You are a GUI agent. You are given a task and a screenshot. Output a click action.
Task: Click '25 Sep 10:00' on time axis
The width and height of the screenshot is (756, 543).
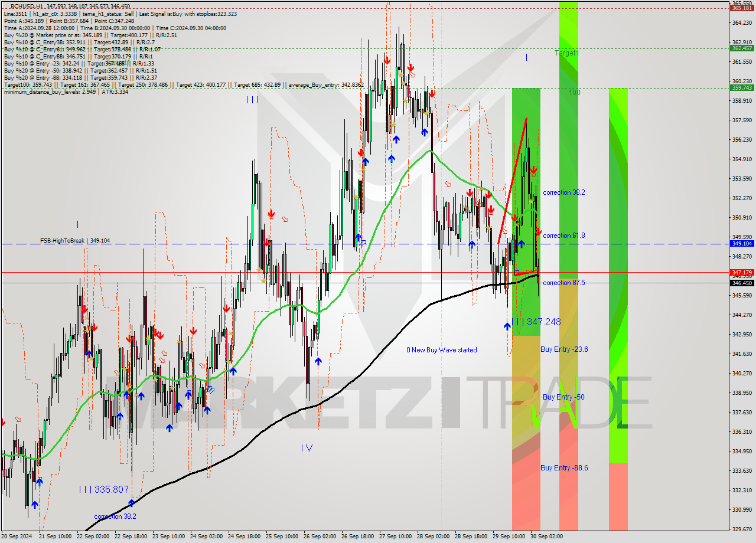[x=282, y=537]
